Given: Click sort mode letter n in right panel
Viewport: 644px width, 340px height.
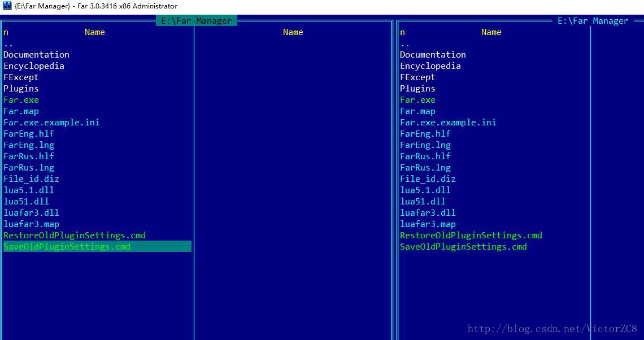Looking at the screenshot, I should (x=402, y=32).
